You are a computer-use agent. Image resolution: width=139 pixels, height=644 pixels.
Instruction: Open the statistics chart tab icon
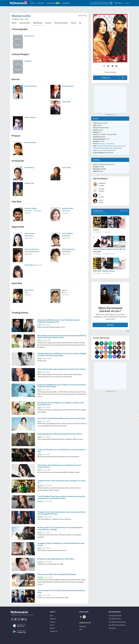click(80, 23)
